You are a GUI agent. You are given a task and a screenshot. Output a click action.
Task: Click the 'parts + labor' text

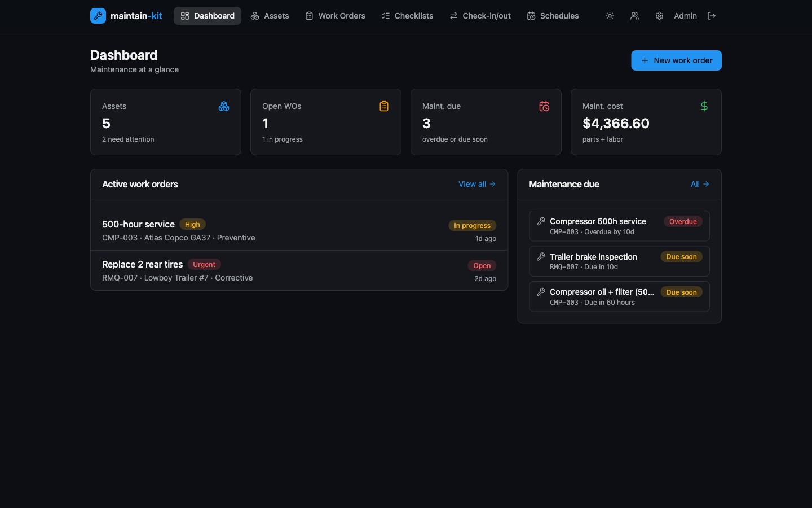tap(603, 139)
